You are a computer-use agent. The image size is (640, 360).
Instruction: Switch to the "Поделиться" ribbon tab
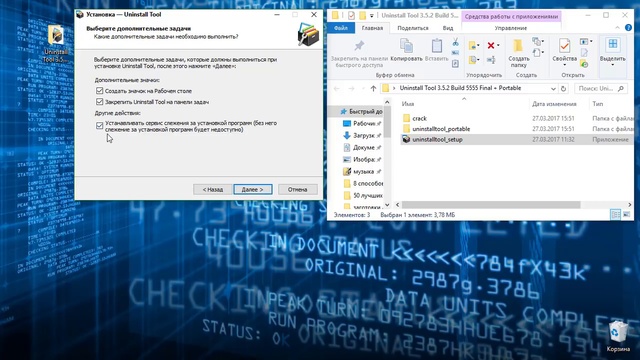(413, 28)
